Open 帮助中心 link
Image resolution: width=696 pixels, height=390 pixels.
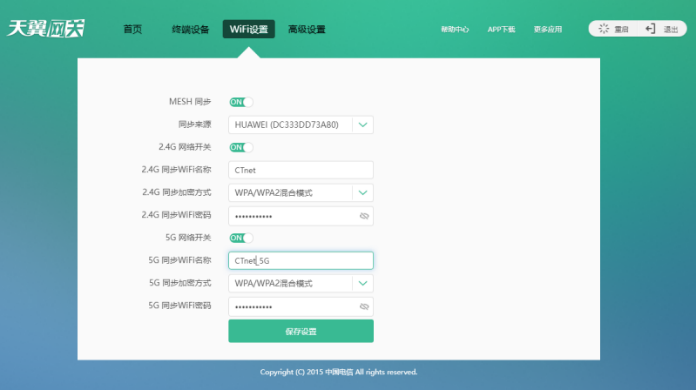(x=455, y=29)
